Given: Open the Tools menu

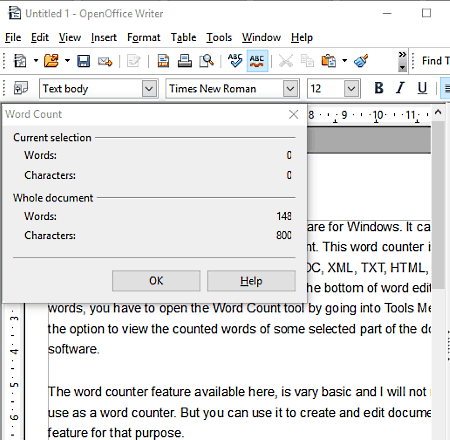Looking at the screenshot, I should point(219,38).
